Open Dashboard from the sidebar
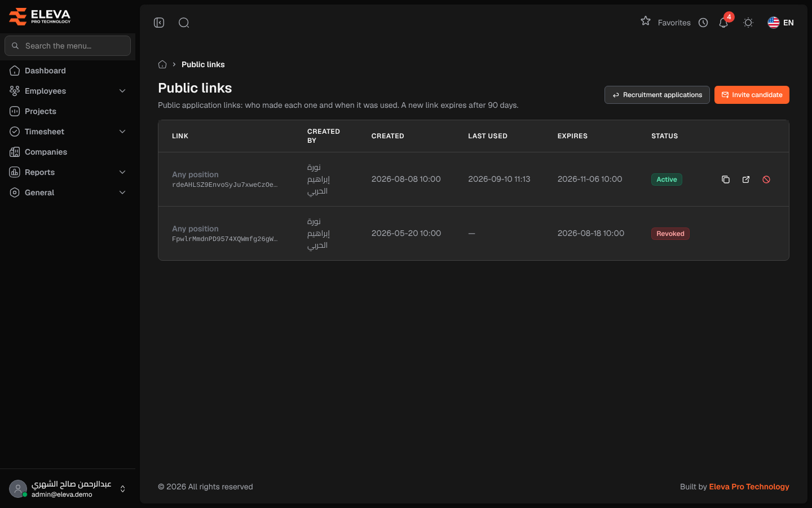This screenshot has height=508, width=812. point(68,71)
